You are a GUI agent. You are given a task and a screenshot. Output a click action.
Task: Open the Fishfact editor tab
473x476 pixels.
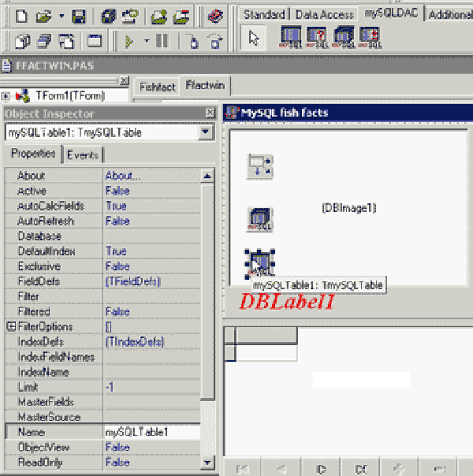(157, 87)
